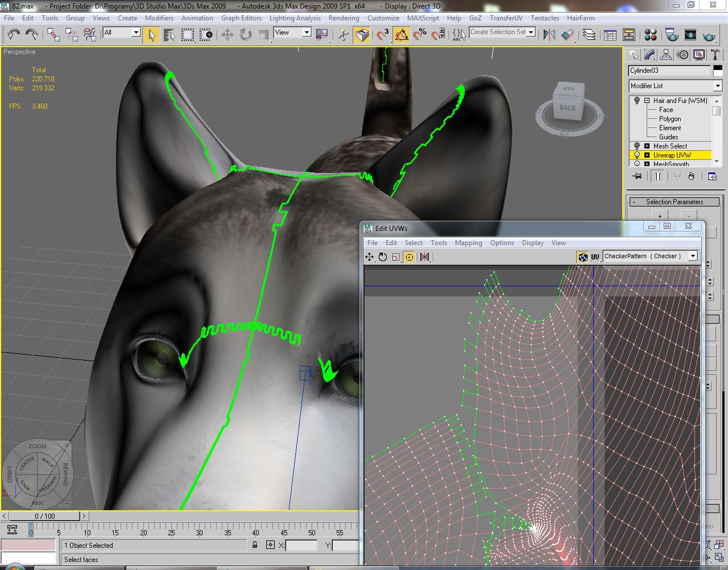Open Mapping menu in Edit UVWs
The height and width of the screenshot is (570, 728).
pyautogui.click(x=468, y=243)
